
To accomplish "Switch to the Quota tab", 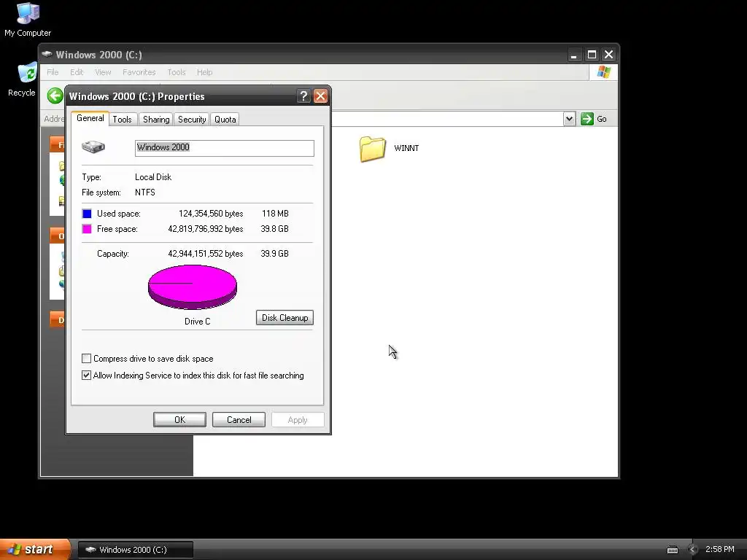I will click(x=225, y=120).
